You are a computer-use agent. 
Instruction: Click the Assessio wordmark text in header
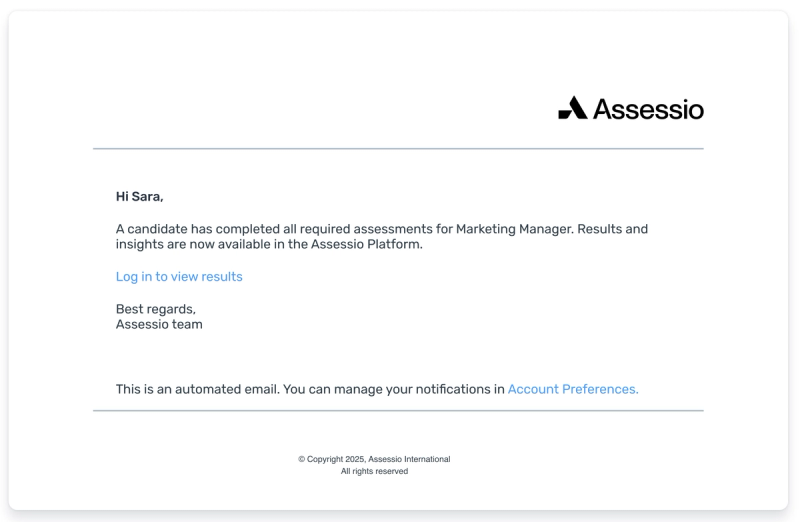[x=648, y=109]
